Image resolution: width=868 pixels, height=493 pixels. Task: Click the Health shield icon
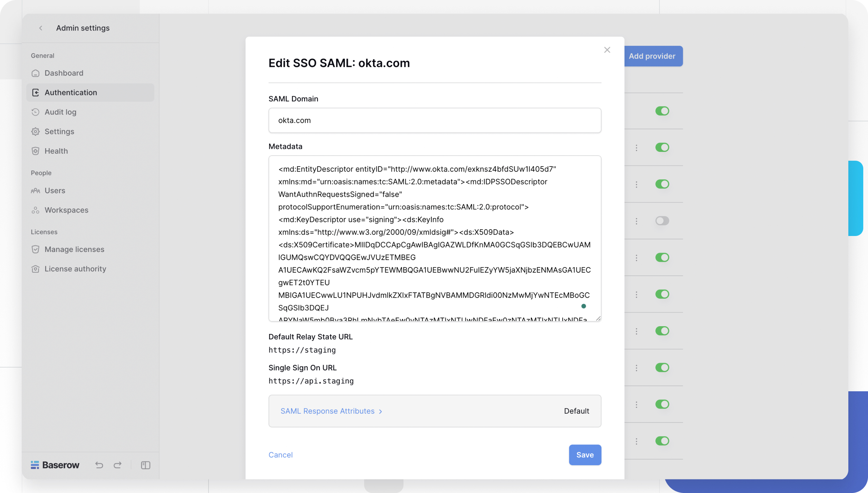tap(36, 151)
